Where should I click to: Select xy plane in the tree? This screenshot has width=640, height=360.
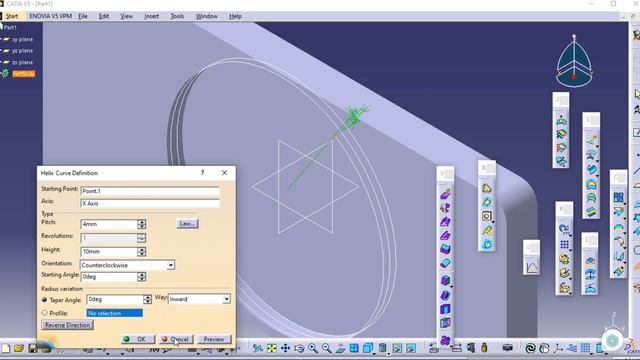[x=22, y=40]
